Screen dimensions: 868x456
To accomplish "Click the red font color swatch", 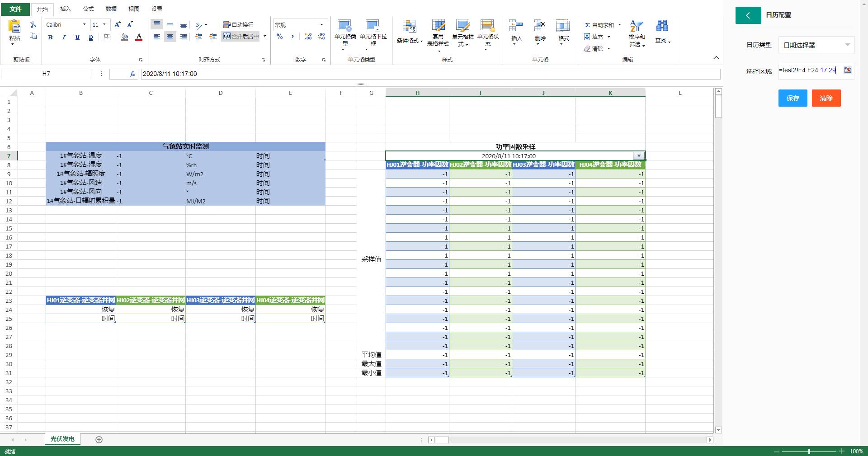I will [x=139, y=38].
